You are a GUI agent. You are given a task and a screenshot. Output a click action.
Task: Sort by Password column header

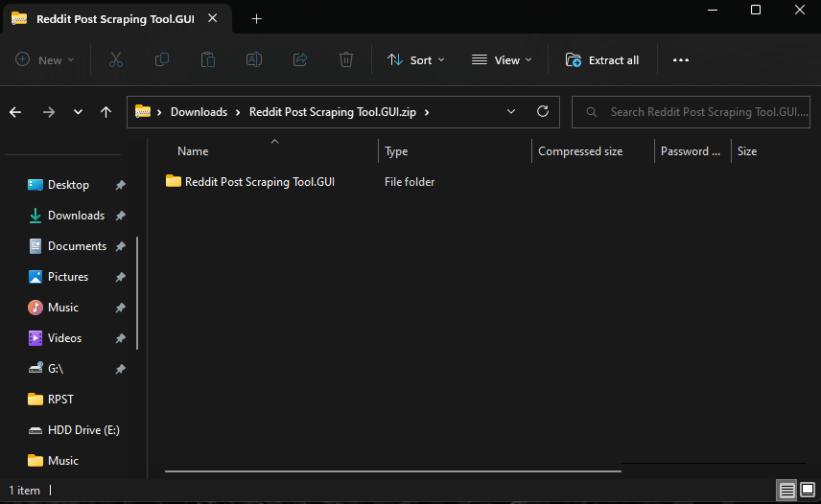(x=691, y=151)
